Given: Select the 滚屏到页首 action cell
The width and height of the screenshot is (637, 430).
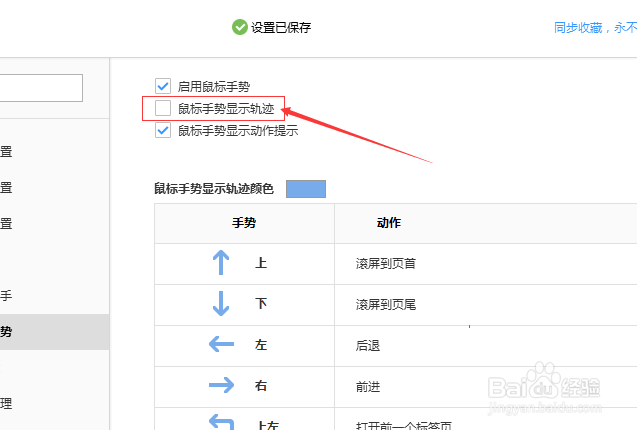Looking at the screenshot, I should [x=485, y=264].
